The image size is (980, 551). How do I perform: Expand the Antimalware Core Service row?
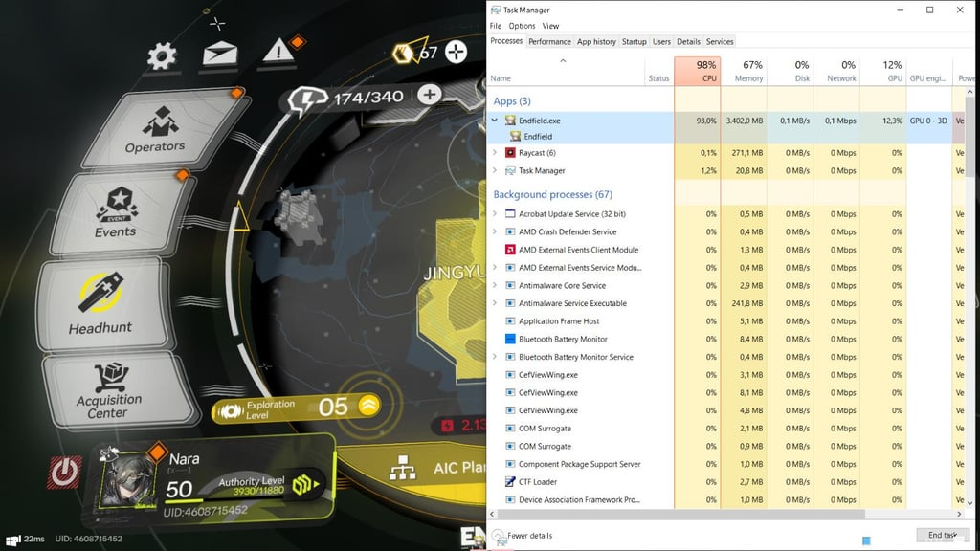point(495,285)
